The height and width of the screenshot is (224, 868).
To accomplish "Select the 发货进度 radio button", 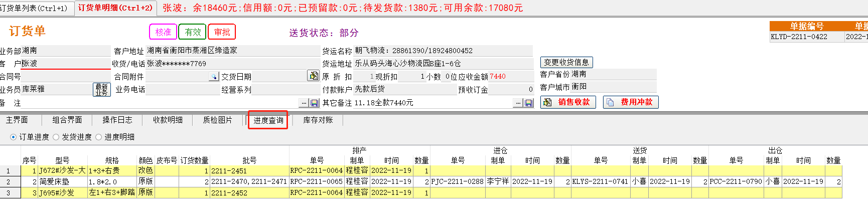I will pyautogui.click(x=56, y=137).
